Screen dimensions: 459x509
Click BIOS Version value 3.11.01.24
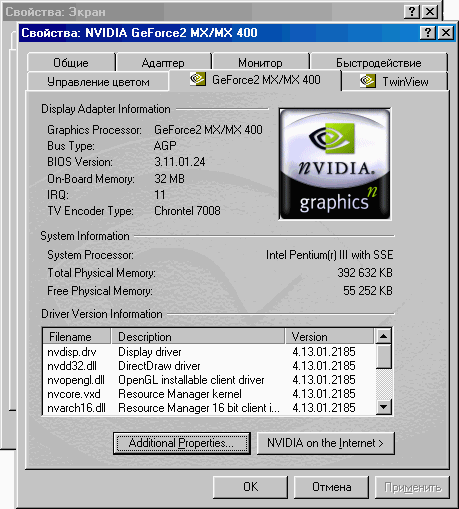(180, 162)
